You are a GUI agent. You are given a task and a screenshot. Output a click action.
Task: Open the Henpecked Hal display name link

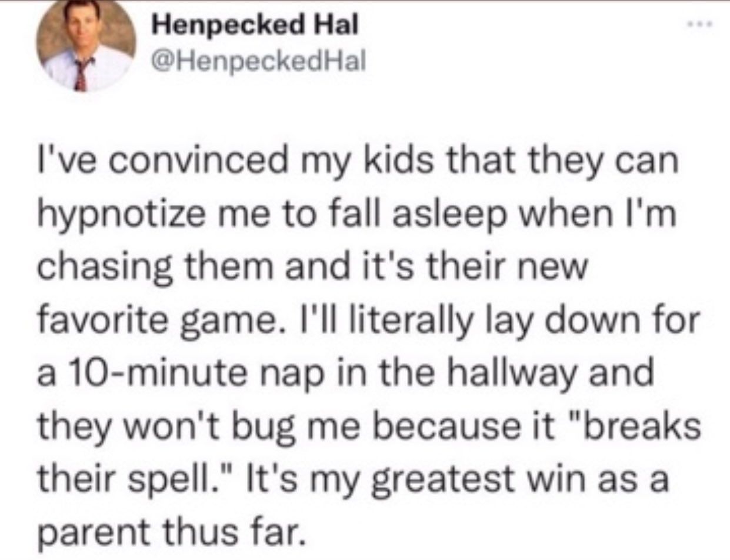[x=254, y=26]
